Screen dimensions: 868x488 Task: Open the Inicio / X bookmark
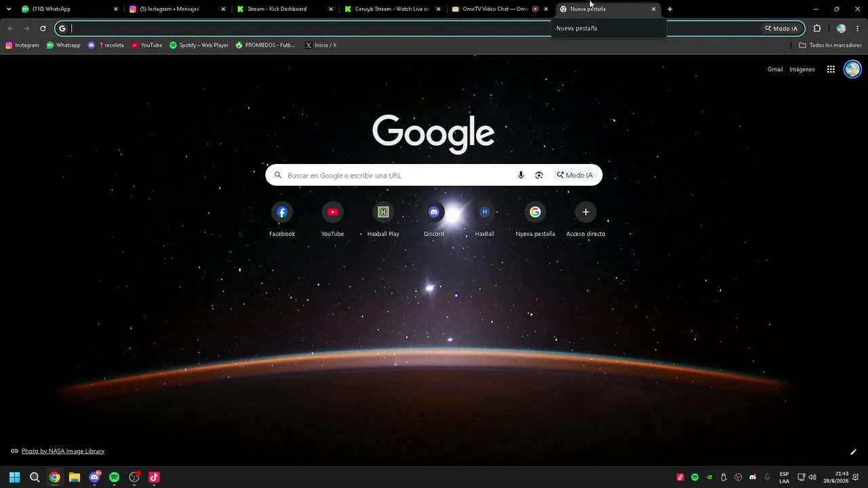(321, 45)
